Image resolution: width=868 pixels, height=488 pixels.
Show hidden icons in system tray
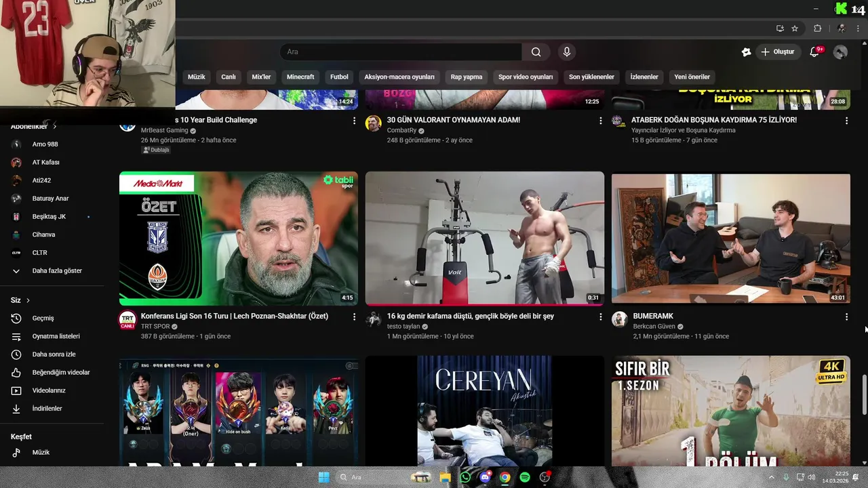[772, 477]
